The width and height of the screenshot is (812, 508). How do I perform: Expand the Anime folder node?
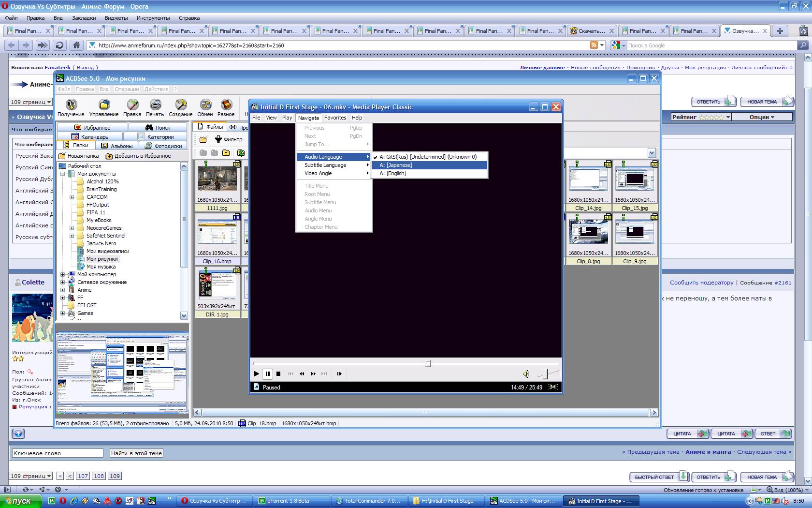coord(62,290)
